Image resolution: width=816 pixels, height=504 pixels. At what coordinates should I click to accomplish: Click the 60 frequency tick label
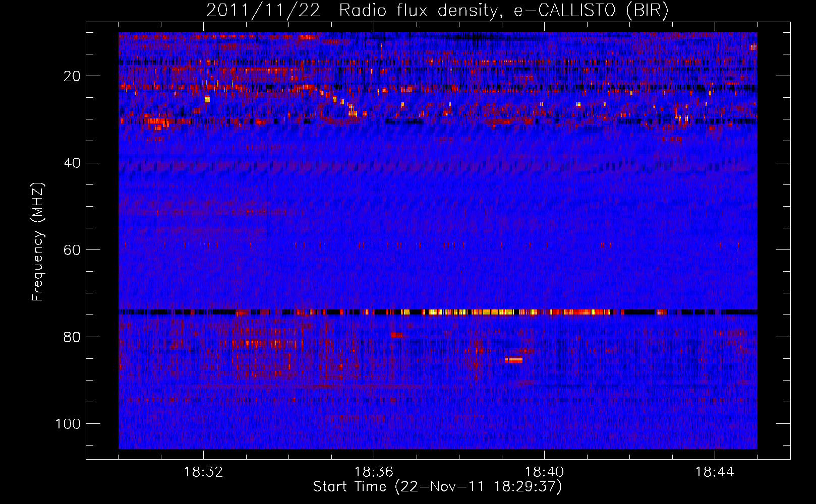pyautogui.click(x=73, y=250)
